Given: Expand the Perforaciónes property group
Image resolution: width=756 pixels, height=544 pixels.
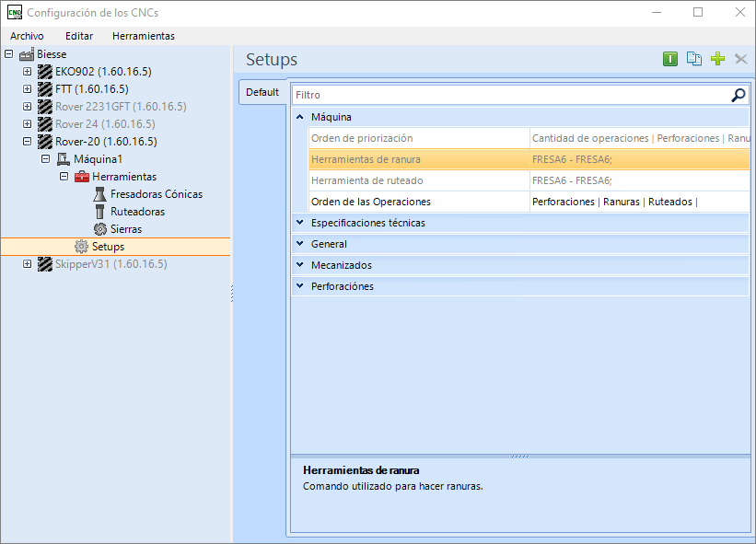Looking at the screenshot, I should click(x=300, y=286).
